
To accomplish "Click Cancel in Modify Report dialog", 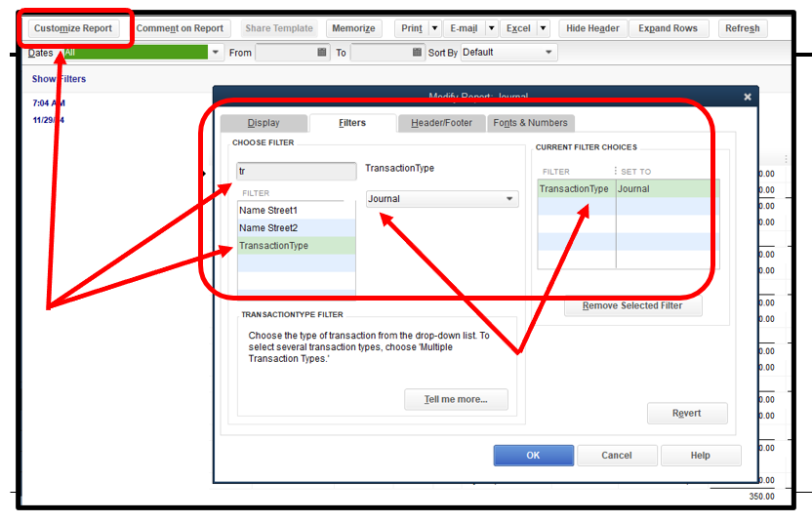I will [x=617, y=456].
